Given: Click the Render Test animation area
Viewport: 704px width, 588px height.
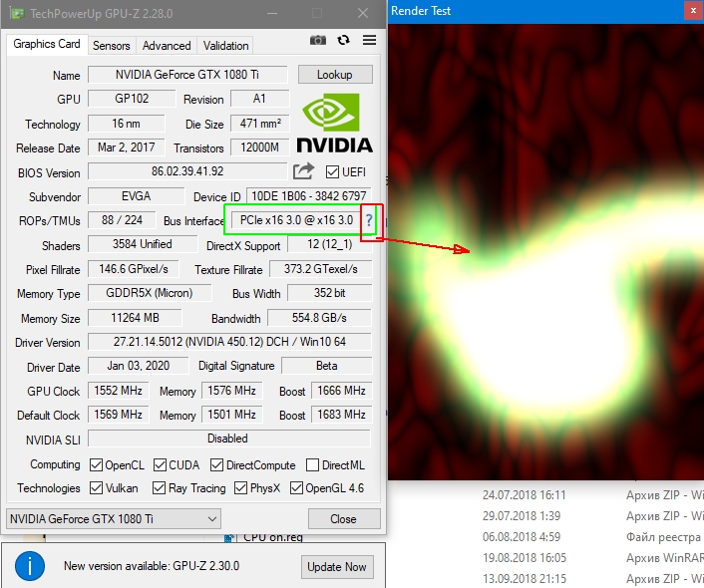Looking at the screenshot, I should (545, 252).
